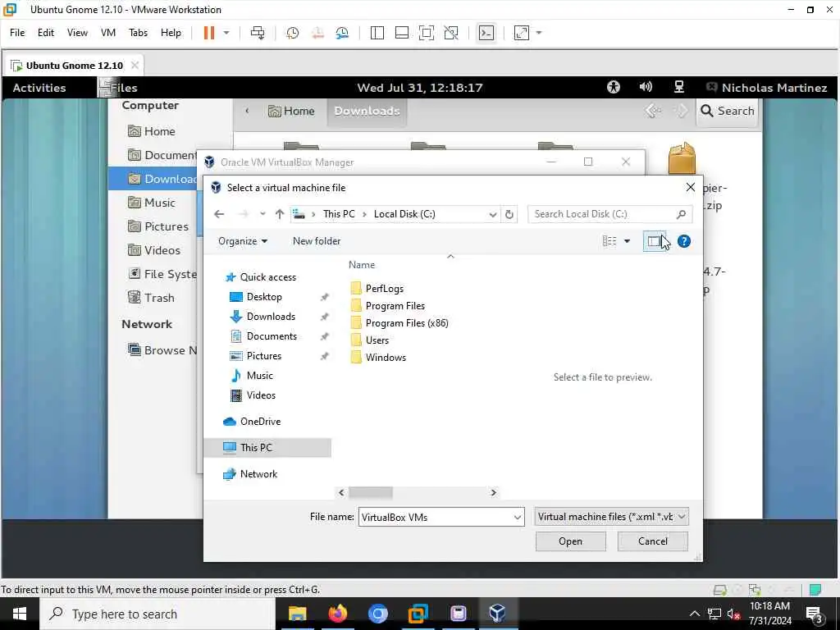Screen dimensions: 840x630
Task: Click the Cancel button
Action: pyautogui.click(x=652, y=541)
